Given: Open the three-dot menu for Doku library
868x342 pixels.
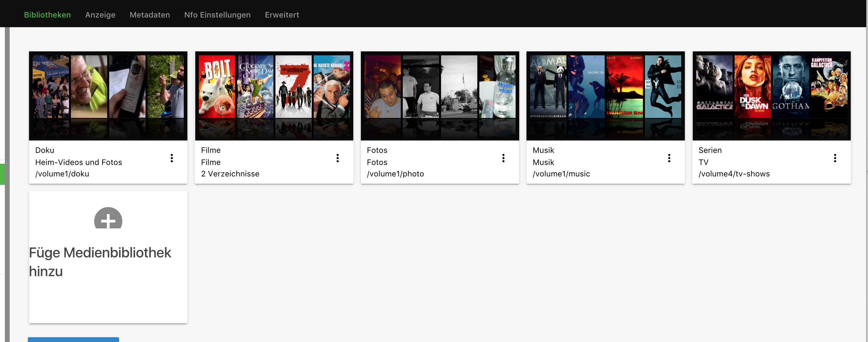Looking at the screenshot, I should tap(172, 158).
